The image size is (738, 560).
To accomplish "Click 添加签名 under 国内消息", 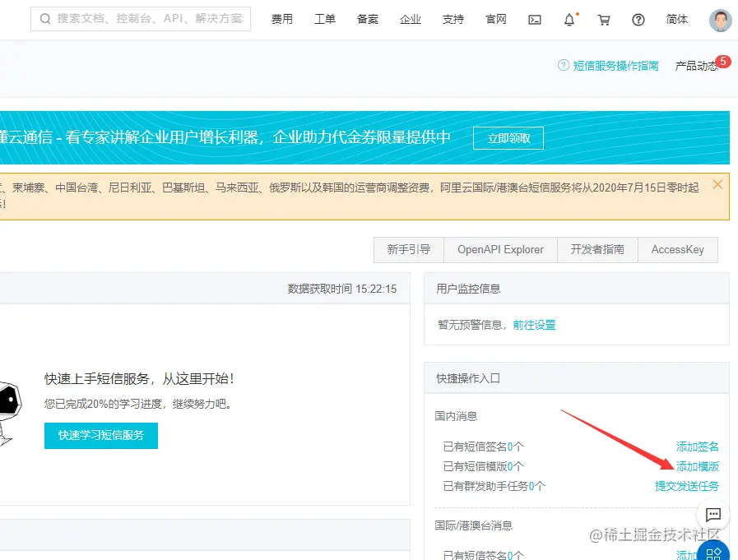I will [x=698, y=447].
